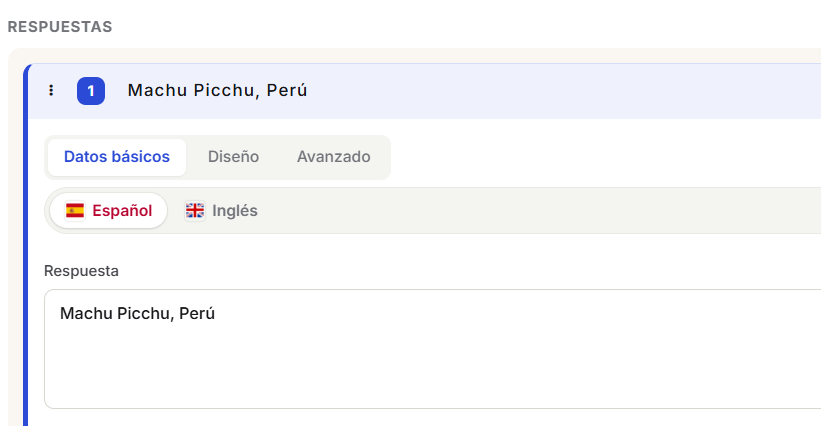Focus the Respuesta text area
Viewport: 821px width, 426px height.
pos(432,349)
